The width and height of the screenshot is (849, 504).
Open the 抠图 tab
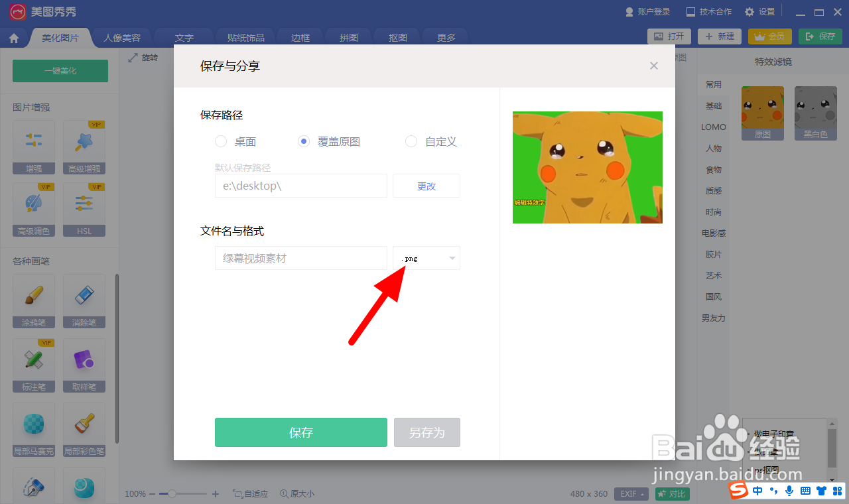(397, 38)
